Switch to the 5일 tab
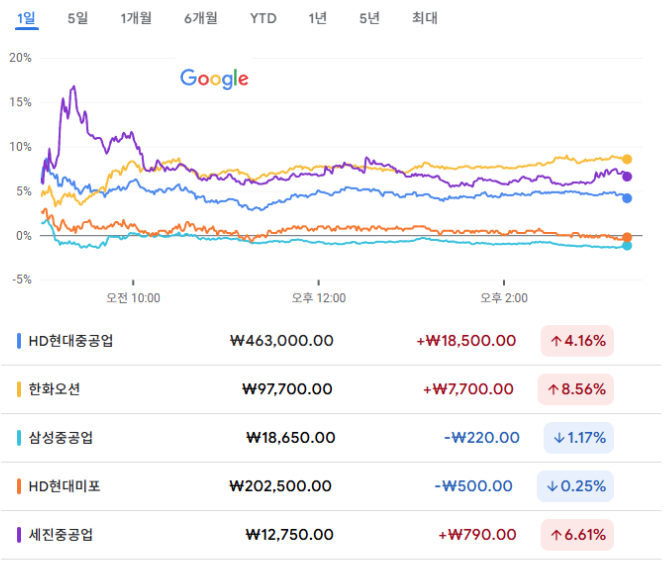 [78, 18]
